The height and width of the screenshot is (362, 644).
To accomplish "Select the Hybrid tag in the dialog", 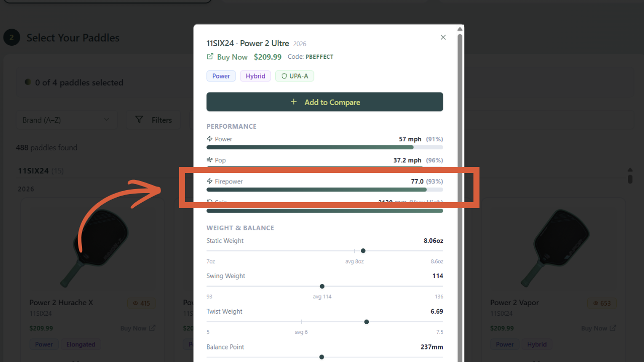I will pos(256,76).
